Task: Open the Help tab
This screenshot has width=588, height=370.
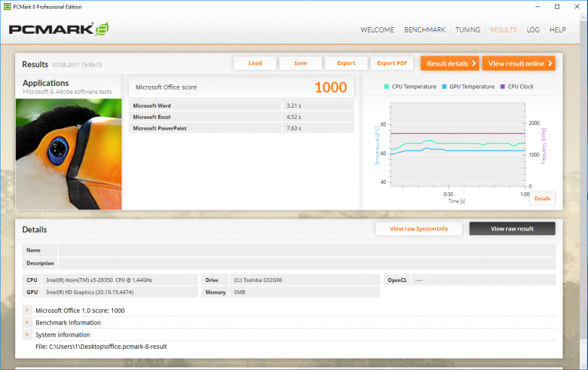Action: [558, 29]
